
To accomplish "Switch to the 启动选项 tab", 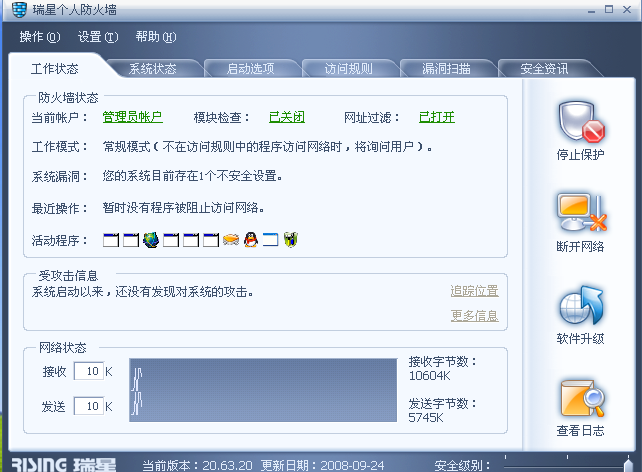I will [251, 68].
